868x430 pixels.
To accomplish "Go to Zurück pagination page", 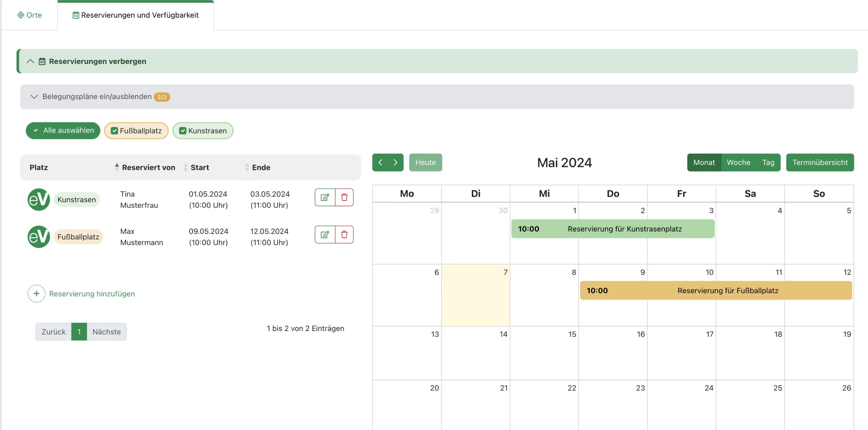I will [53, 332].
